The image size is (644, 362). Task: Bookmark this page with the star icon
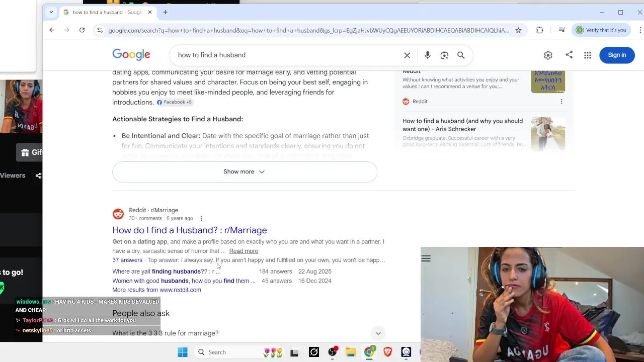(x=518, y=30)
